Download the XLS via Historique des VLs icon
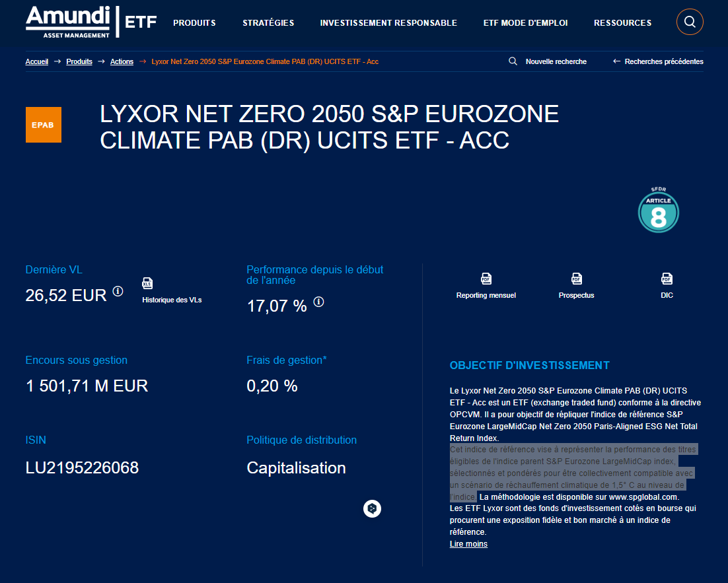Image resolution: width=728 pixels, height=583 pixels. (x=147, y=284)
